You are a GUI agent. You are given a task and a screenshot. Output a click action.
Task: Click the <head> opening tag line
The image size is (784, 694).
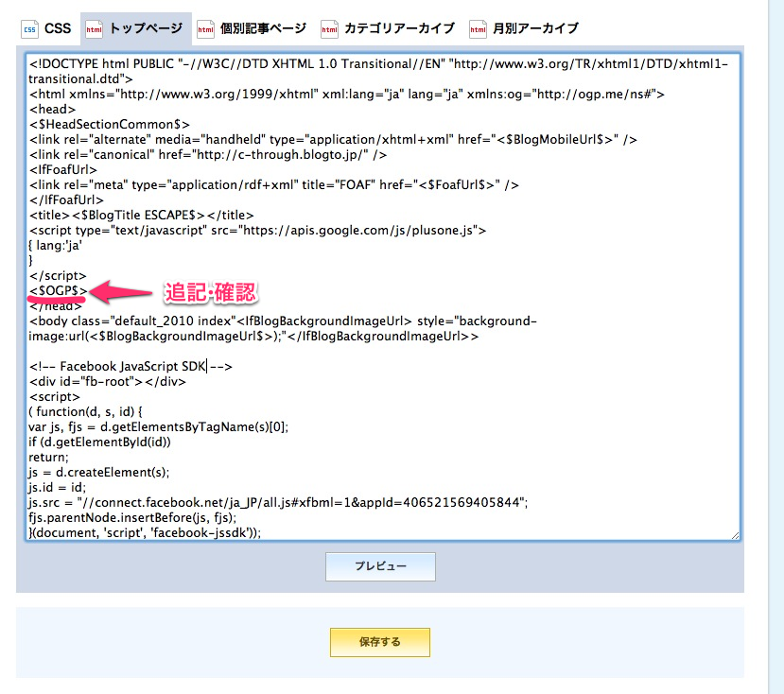(x=52, y=109)
